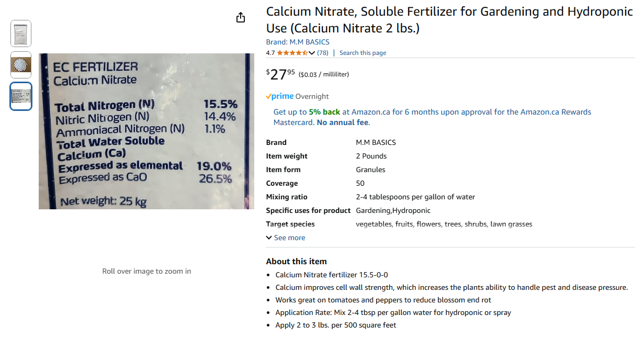Viewport: 644px width, 338px height.
Task: Click the Prime checkmark logo
Action: click(x=279, y=96)
